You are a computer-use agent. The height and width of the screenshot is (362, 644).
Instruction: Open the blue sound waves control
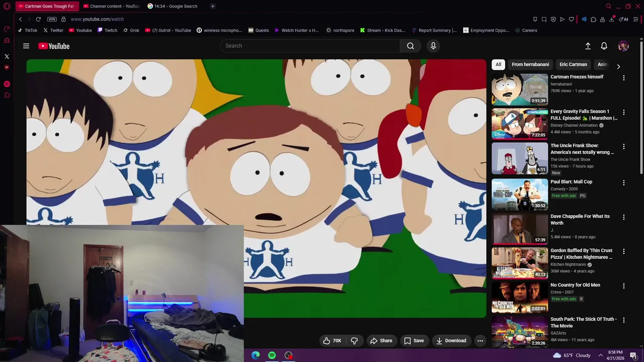pyautogui.click(x=584, y=19)
